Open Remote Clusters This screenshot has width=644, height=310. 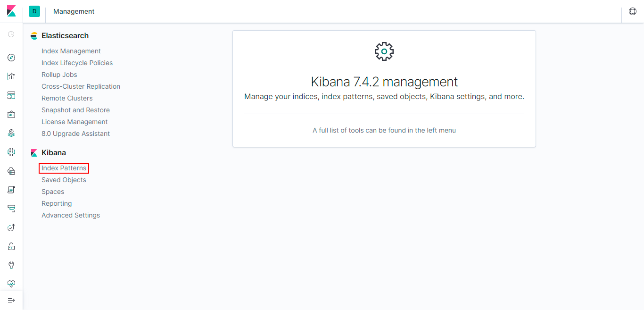pos(67,98)
